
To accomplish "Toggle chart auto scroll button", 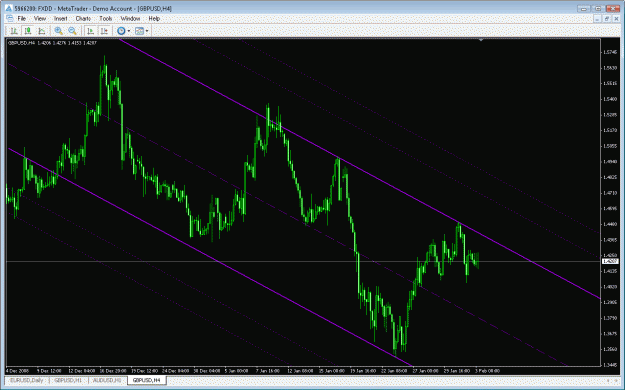I will click(x=90, y=31).
